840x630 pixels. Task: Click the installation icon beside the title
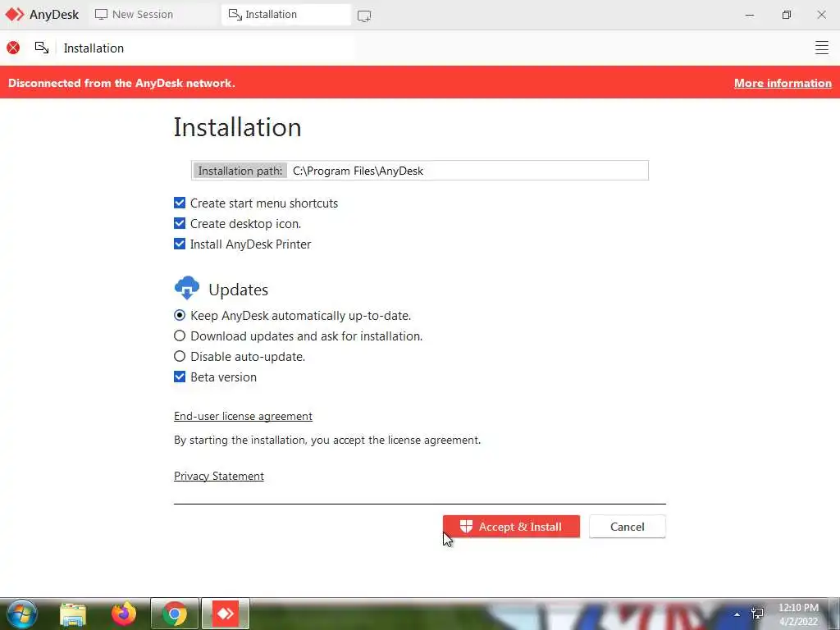(x=42, y=48)
